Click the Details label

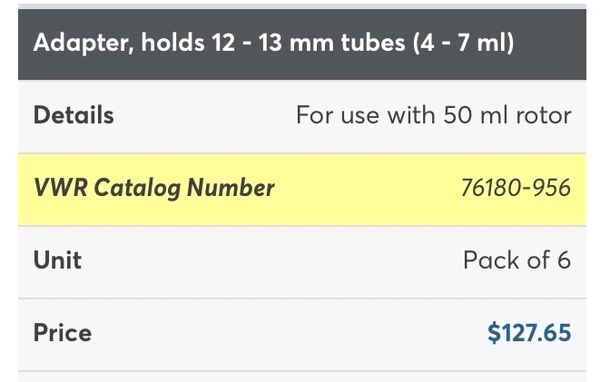pos(73,115)
